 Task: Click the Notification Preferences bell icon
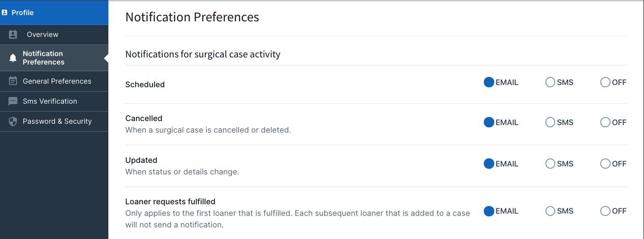click(x=13, y=58)
